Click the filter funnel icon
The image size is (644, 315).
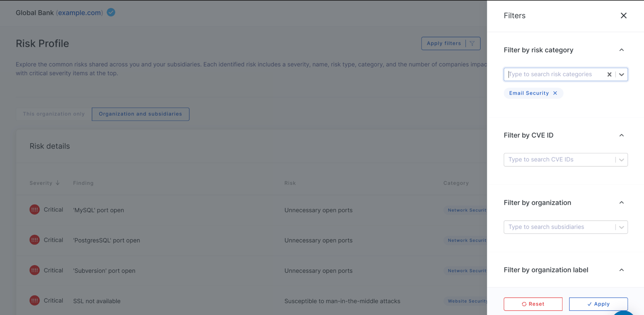(472, 43)
